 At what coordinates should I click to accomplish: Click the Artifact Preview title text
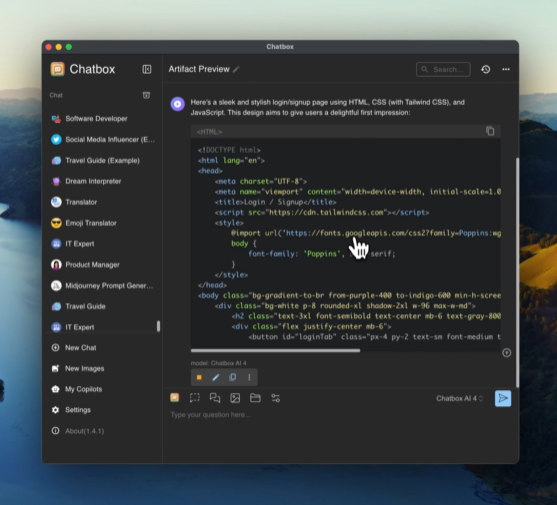[199, 69]
